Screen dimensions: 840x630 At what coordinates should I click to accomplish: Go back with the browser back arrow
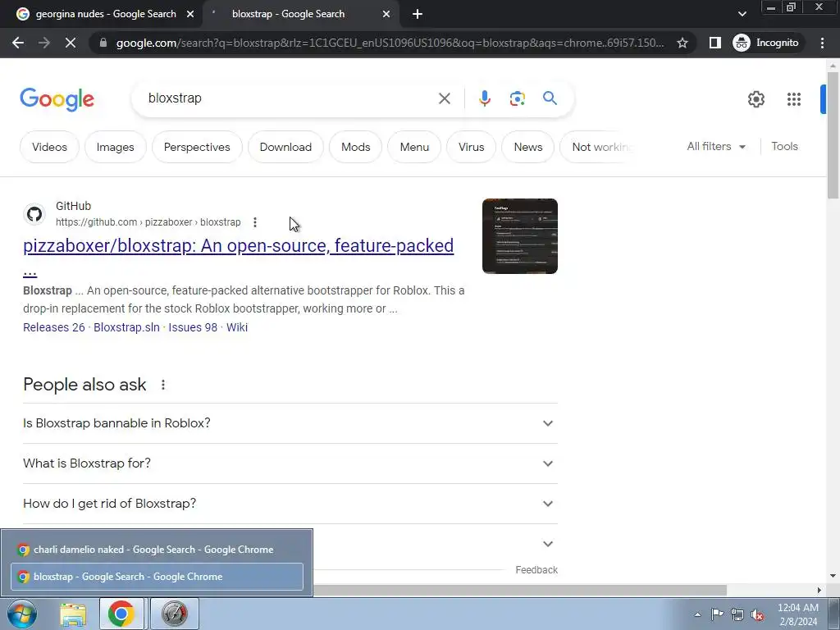point(18,43)
